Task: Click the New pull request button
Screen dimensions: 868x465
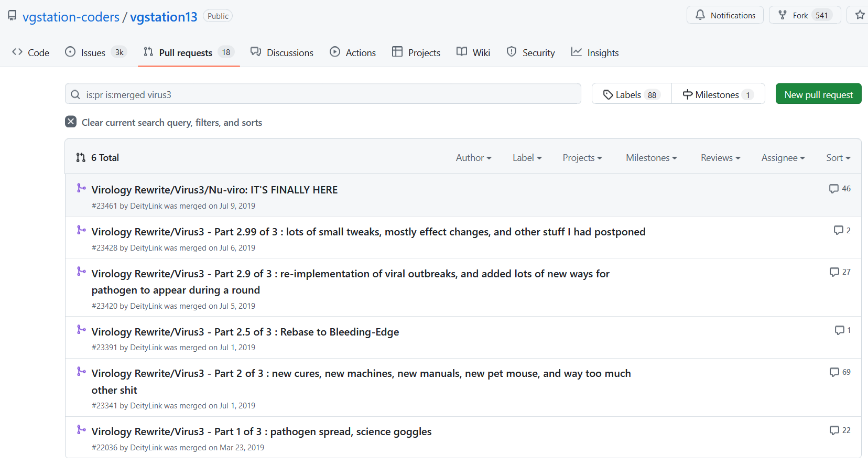Action: click(818, 94)
